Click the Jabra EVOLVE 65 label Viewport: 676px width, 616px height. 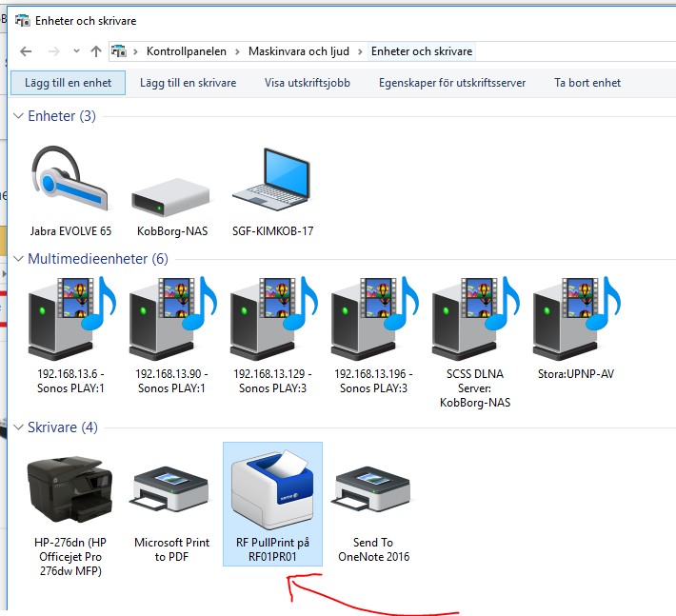70,231
